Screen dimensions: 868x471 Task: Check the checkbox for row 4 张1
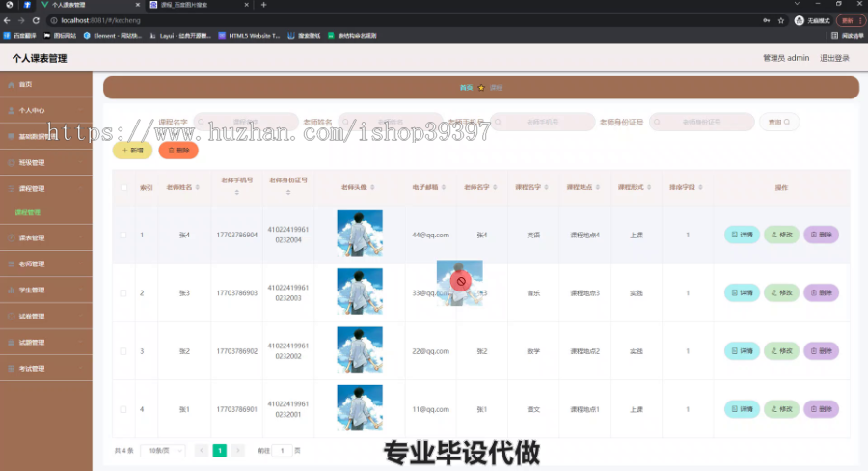click(x=123, y=409)
